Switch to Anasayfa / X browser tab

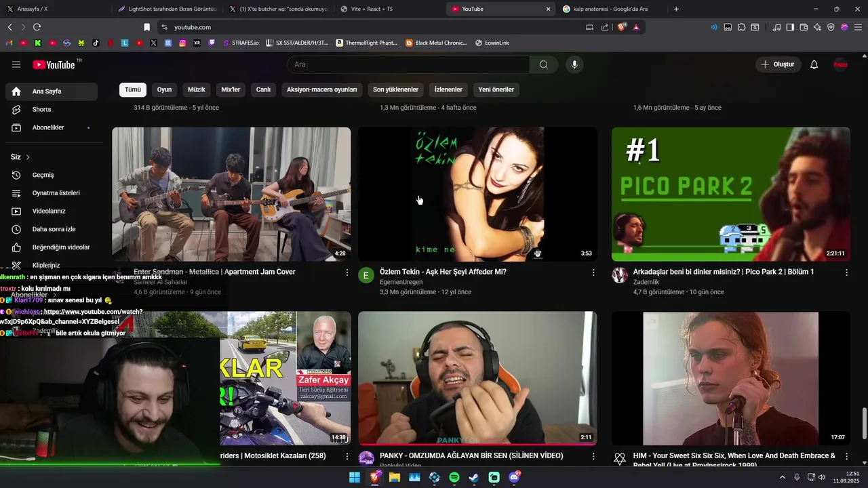click(x=56, y=9)
